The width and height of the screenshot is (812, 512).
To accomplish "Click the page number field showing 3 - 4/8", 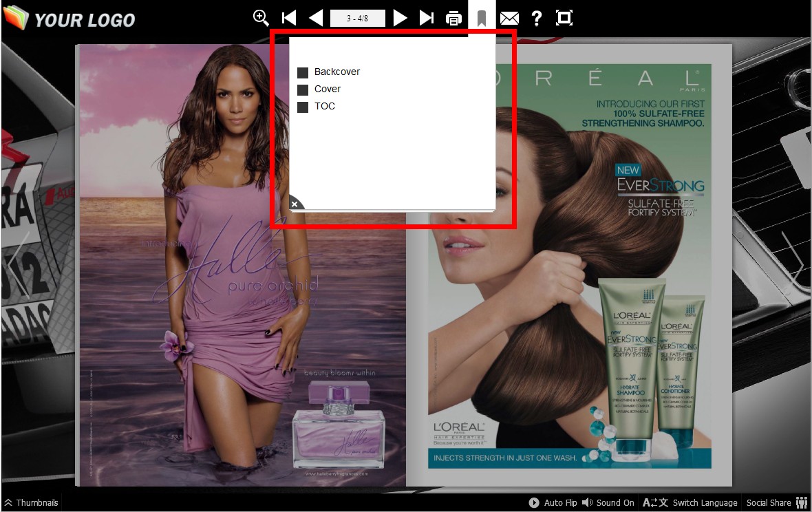I will [x=358, y=18].
